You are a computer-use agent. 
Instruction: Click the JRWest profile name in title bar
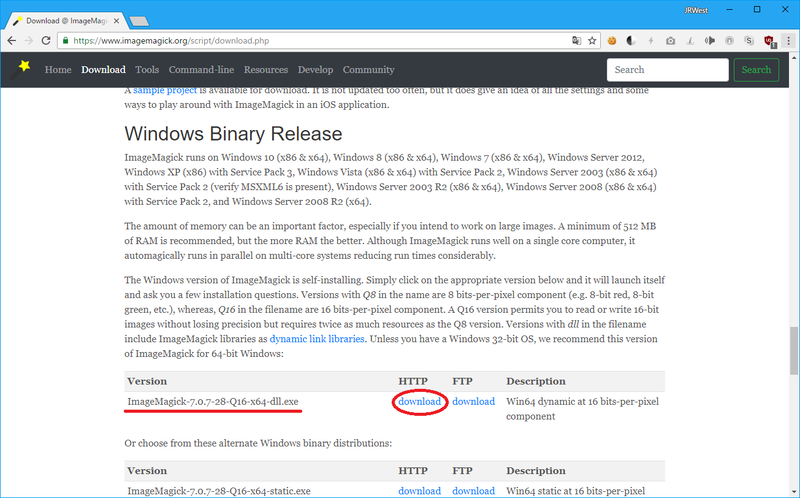point(696,10)
